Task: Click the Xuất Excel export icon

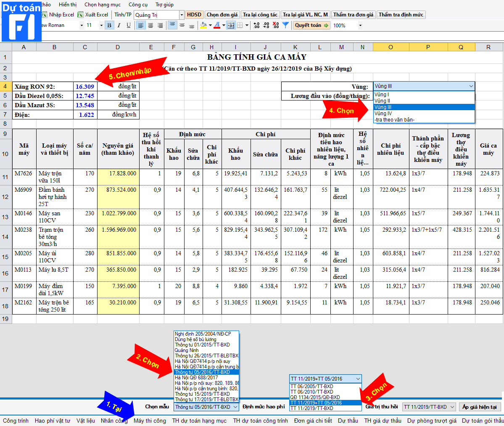Action: coord(80,15)
